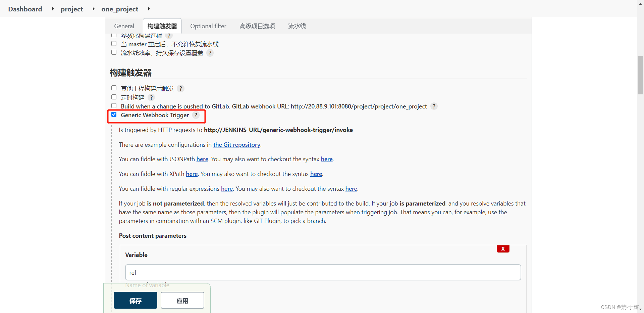Disable Generic Webhook Trigger
The image size is (644, 313).
tap(114, 114)
